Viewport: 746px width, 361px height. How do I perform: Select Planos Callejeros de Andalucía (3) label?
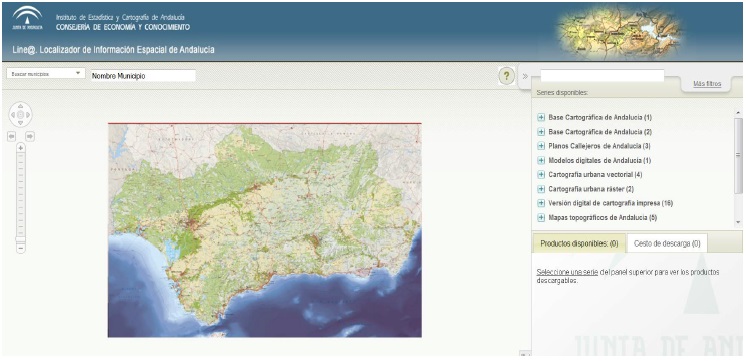599,146
